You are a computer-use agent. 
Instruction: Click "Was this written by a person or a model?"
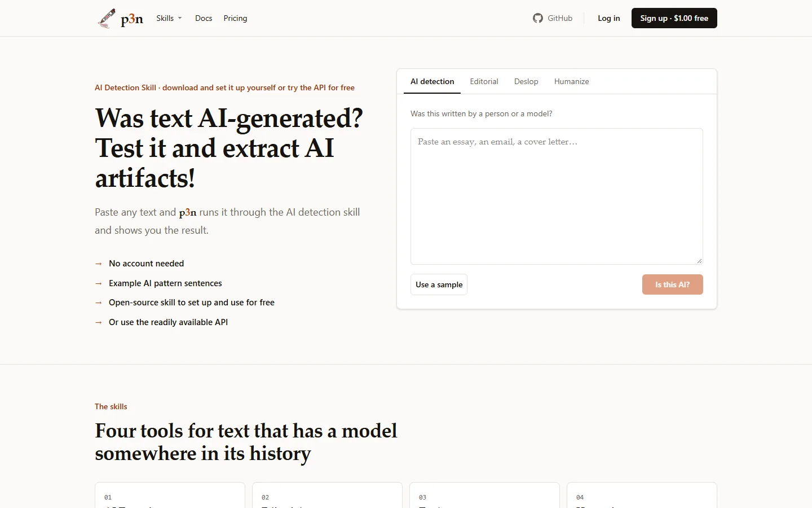coord(482,113)
